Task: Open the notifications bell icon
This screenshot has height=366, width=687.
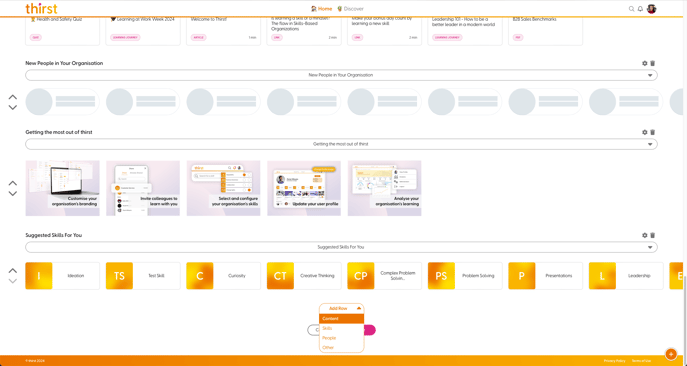Action: click(x=640, y=9)
